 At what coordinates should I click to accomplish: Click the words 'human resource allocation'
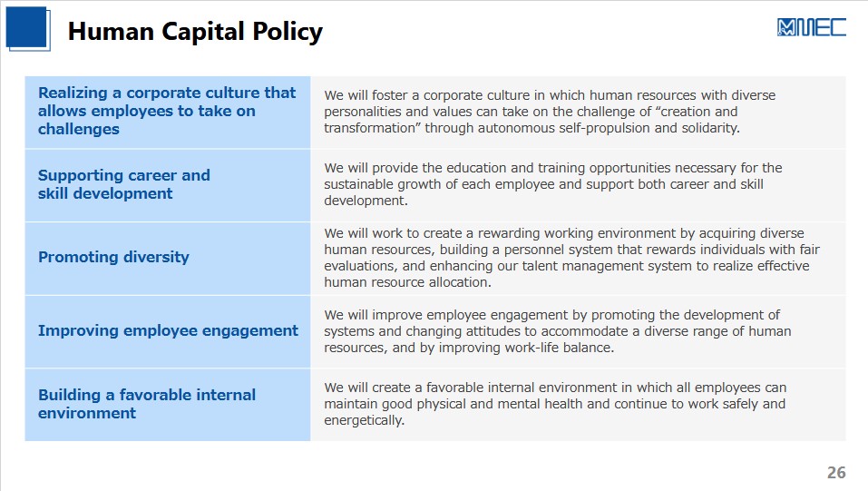405,282
